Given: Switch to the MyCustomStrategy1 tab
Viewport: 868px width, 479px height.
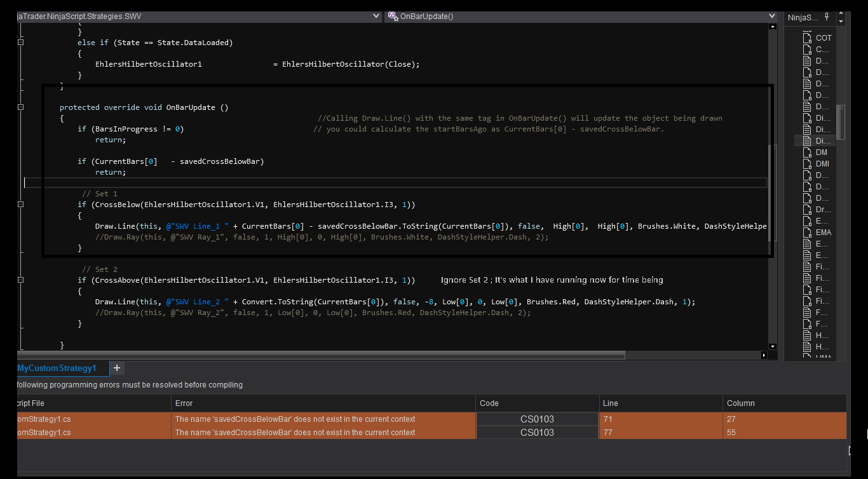Looking at the screenshot, I should [57, 368].
